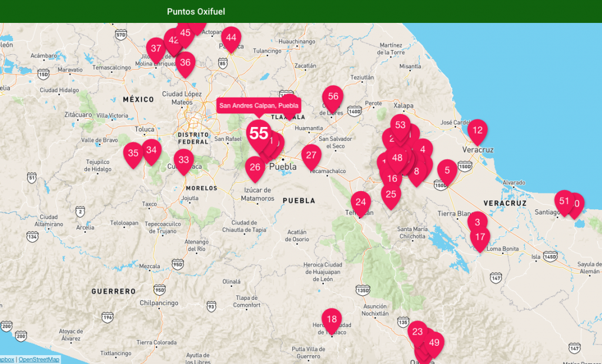Select map marker 24 near Tehuacán
The width and height of the screenshot is (602, 364).
pos(360,204)
